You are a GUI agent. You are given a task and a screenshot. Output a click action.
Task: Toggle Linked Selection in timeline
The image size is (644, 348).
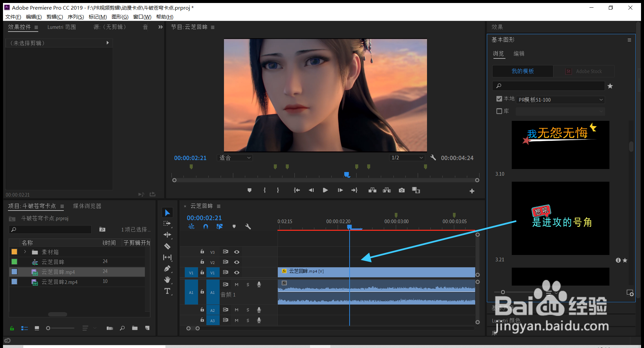(x=219, y=226)
